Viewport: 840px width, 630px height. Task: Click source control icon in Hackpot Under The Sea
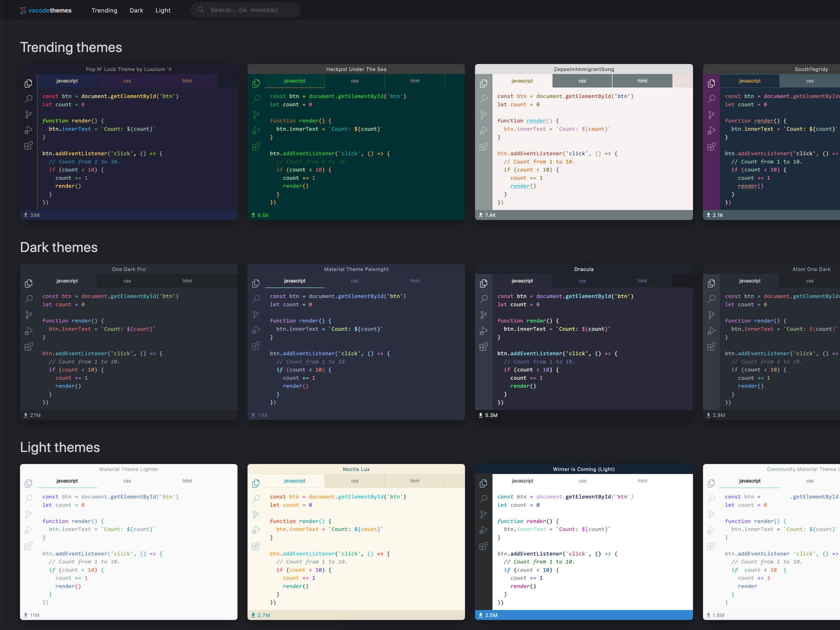[x=256, y=115]
